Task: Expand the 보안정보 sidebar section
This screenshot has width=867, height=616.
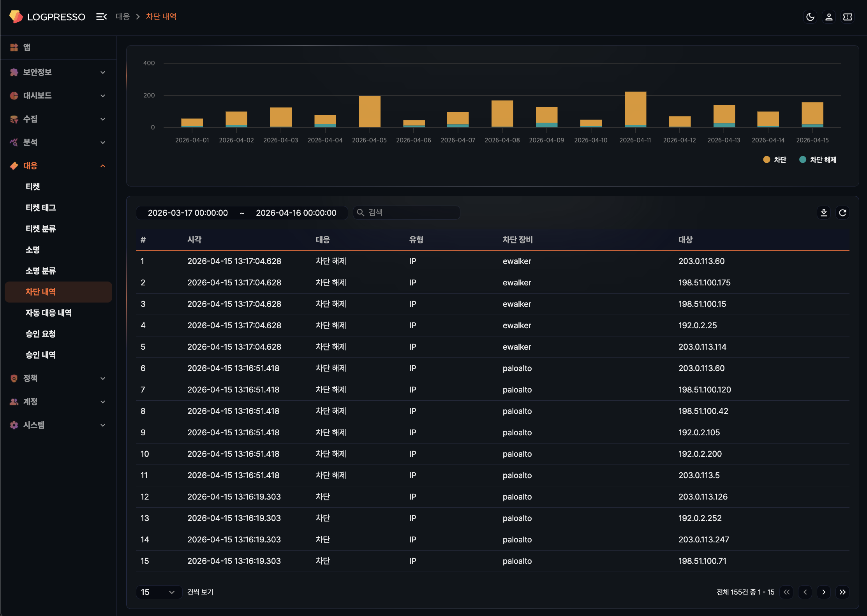Action: click(x=58, y=72)
